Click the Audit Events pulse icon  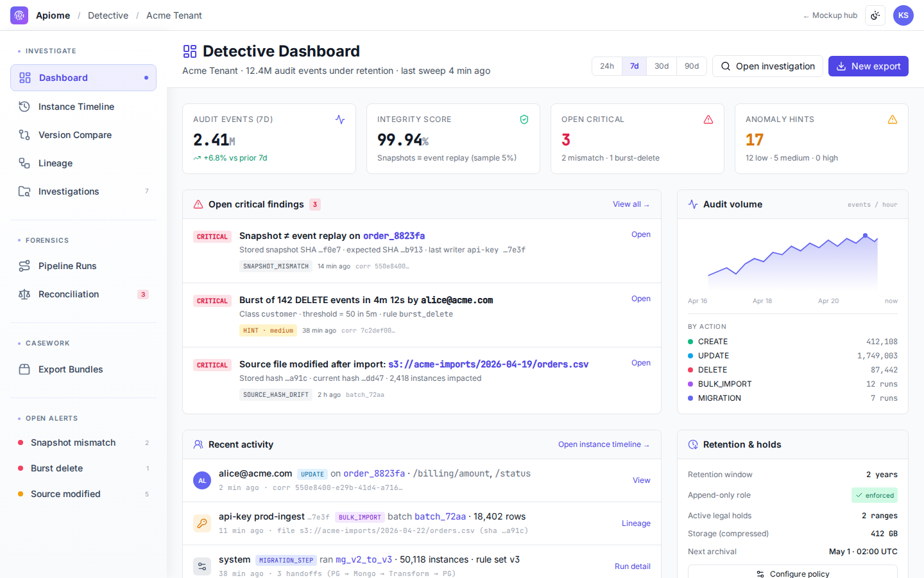340,119
